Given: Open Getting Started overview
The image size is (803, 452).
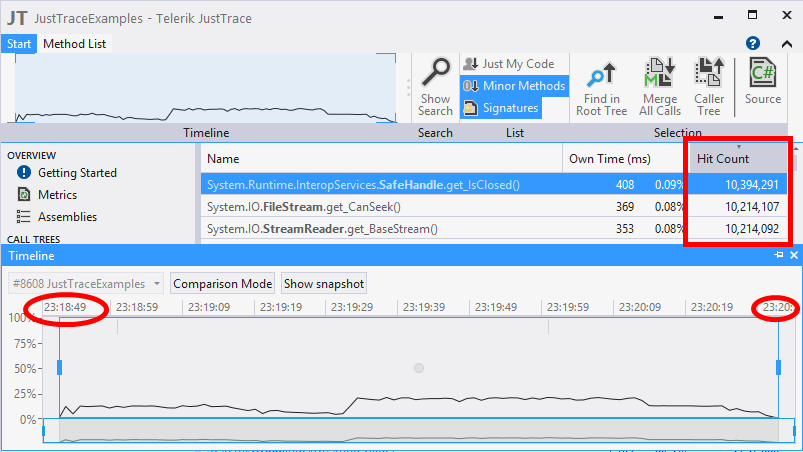Looking at the screenshot, I should 77,173.
